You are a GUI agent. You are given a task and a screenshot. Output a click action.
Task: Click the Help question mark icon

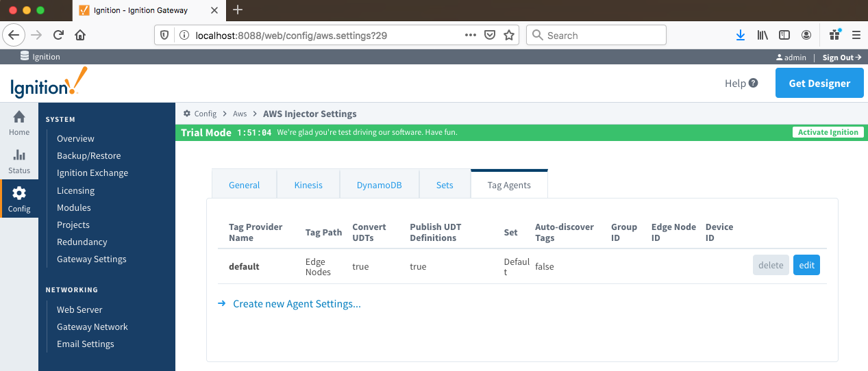coord(754,84)
